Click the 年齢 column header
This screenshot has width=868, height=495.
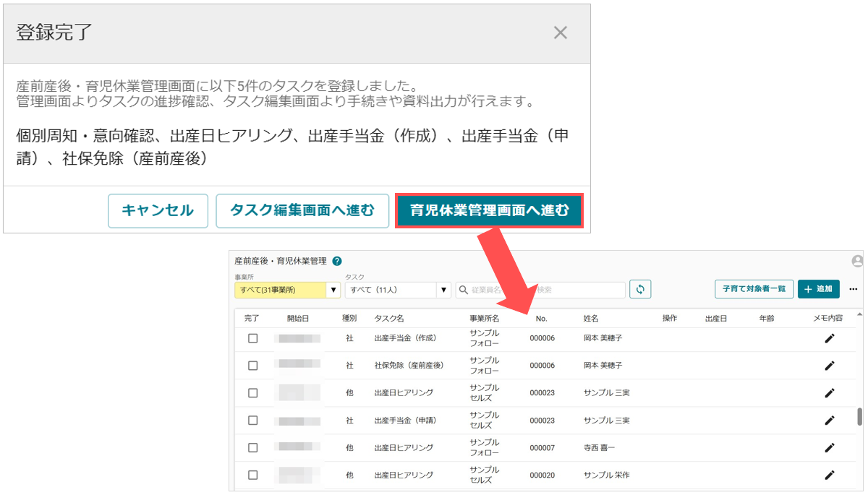767,318
